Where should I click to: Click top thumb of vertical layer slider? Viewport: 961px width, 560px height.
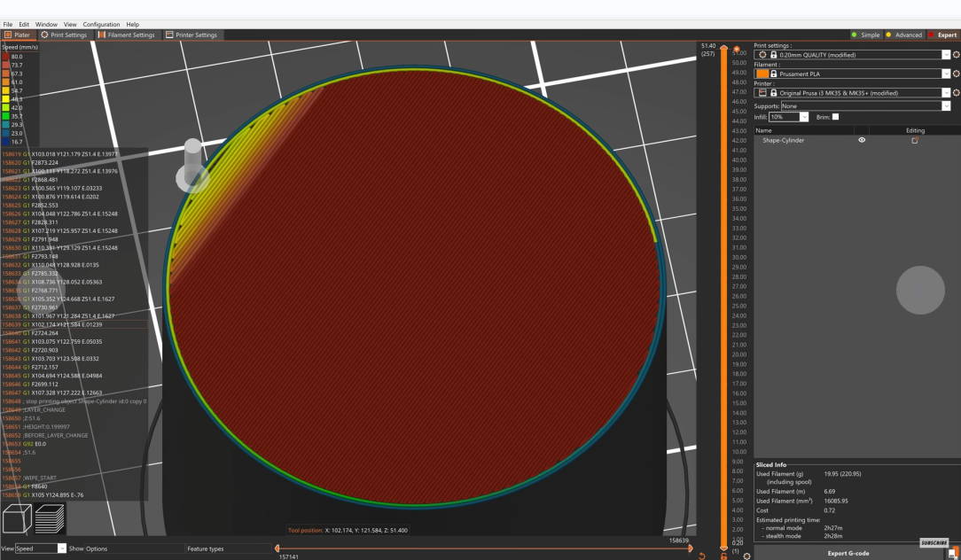pos(723,47)
